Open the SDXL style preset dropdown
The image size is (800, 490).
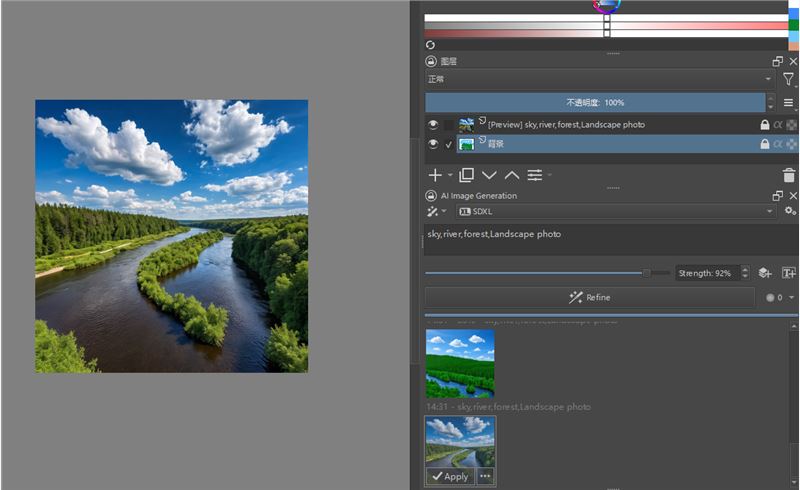click(x=616, y=211)
